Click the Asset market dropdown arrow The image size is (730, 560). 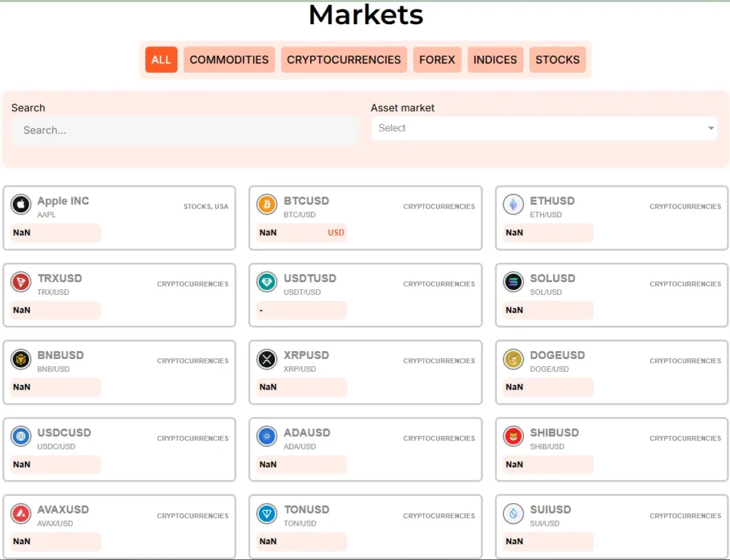point(711,128)
